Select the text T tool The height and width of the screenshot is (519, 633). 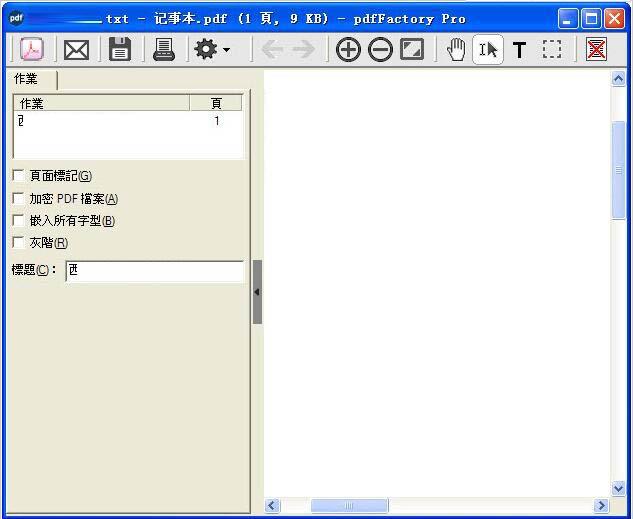pyautogui.click(x=519, y=49)
